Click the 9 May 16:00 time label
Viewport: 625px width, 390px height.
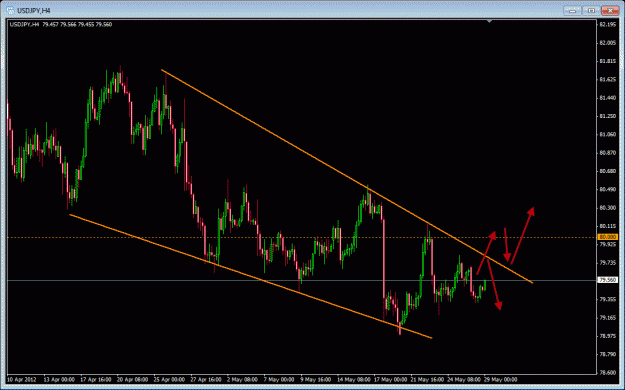[316, 380]
